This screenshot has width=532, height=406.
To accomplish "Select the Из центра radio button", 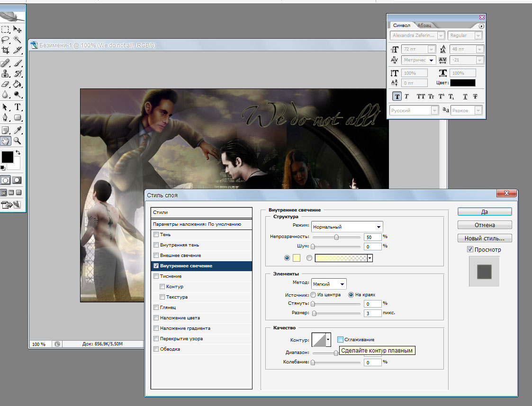I will [x=313, y=295].
